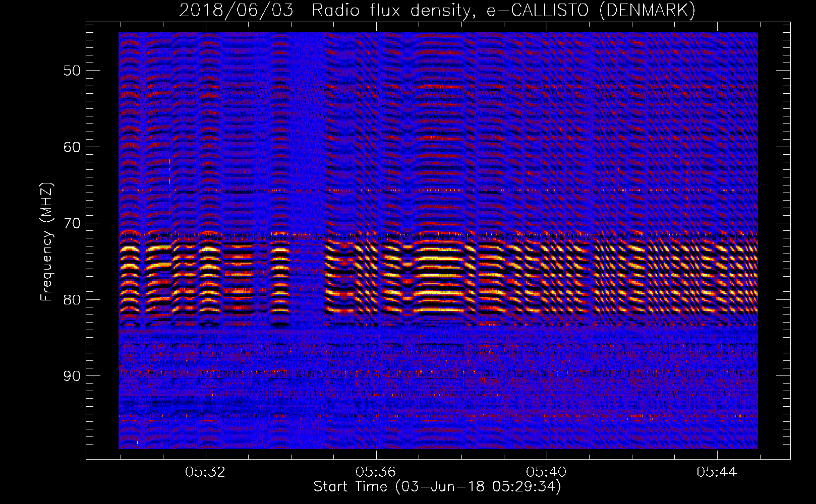Select the 50 frequency tick label
The image size is (816, 504).
(x=72, y=71)
